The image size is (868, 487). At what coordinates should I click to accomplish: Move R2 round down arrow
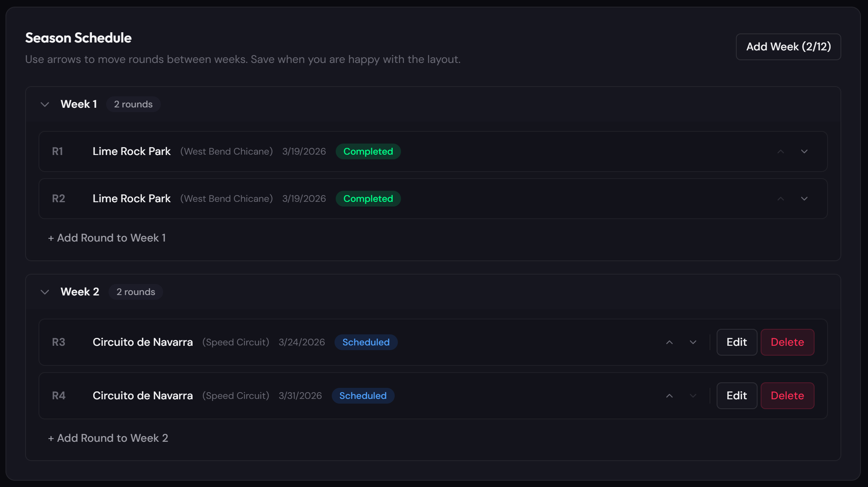804,199
